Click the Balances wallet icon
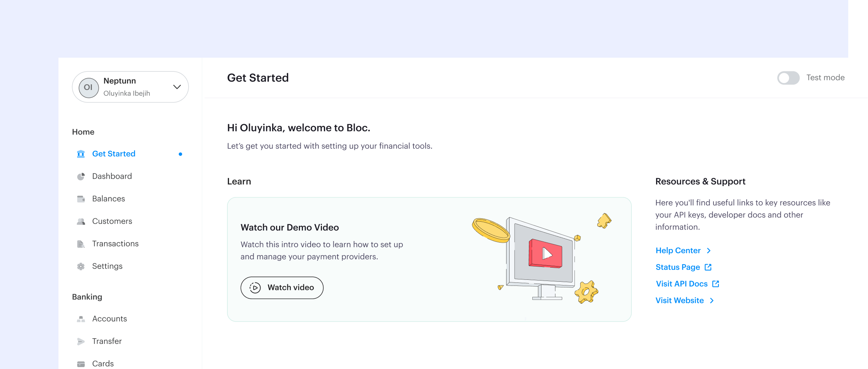The width and height of the screenshot is (868, 369). [81, 199]
